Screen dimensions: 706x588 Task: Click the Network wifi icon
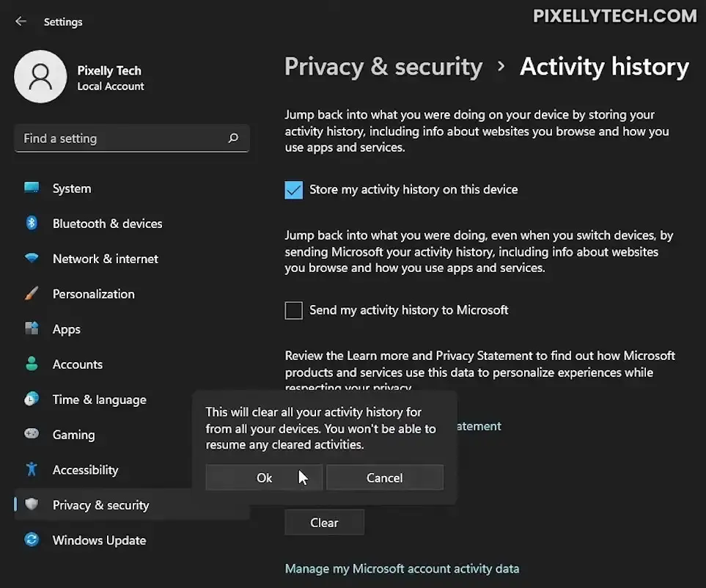click(32, 258)
